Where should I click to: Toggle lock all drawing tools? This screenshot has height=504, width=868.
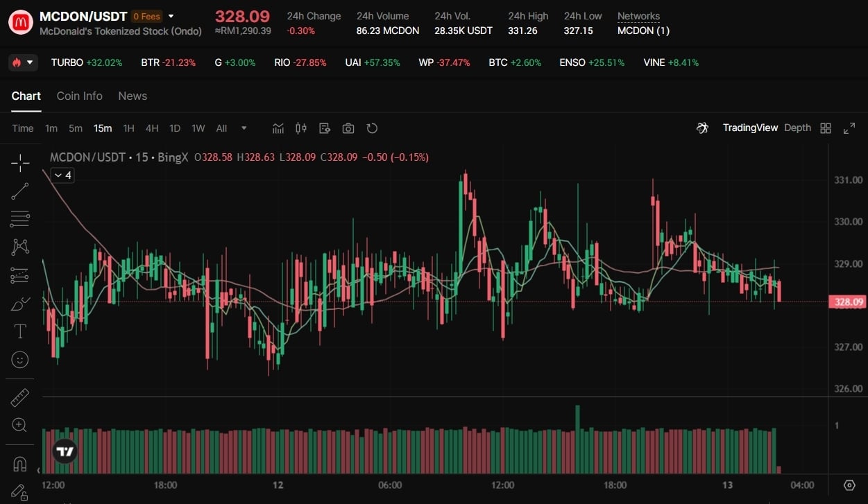[20, 491]
